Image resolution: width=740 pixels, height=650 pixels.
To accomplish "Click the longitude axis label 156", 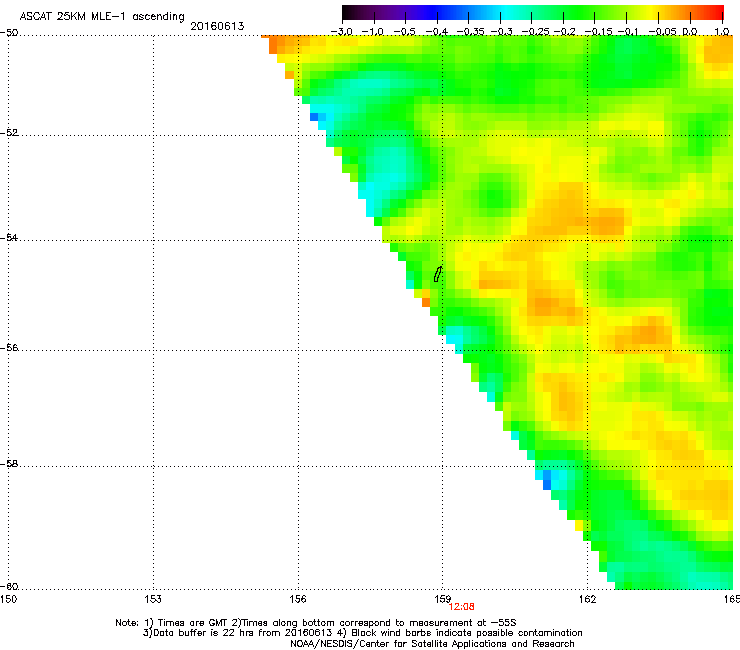I will pos(298,599).
